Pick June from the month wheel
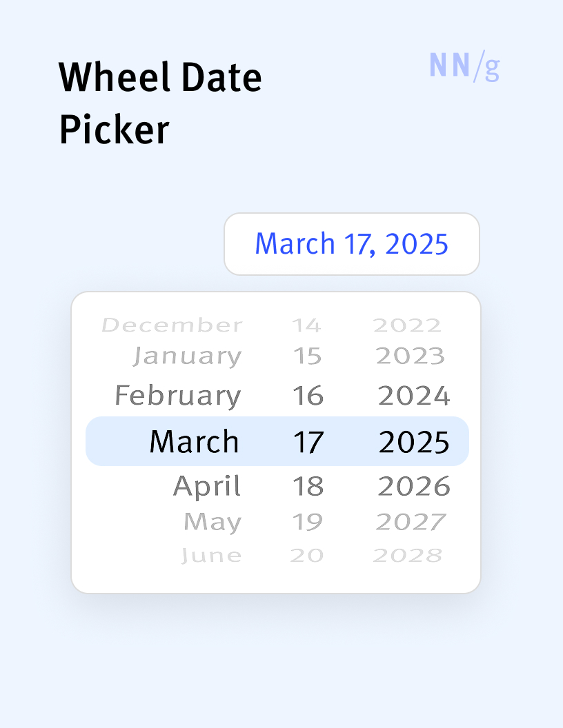The height and width of the screenshot is (728, 563). [212, 555]
